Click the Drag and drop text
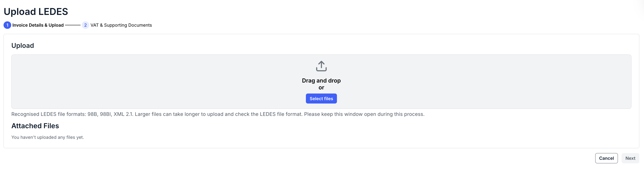The width and height of the screenshot is (644, 169). tap(321, 81)
